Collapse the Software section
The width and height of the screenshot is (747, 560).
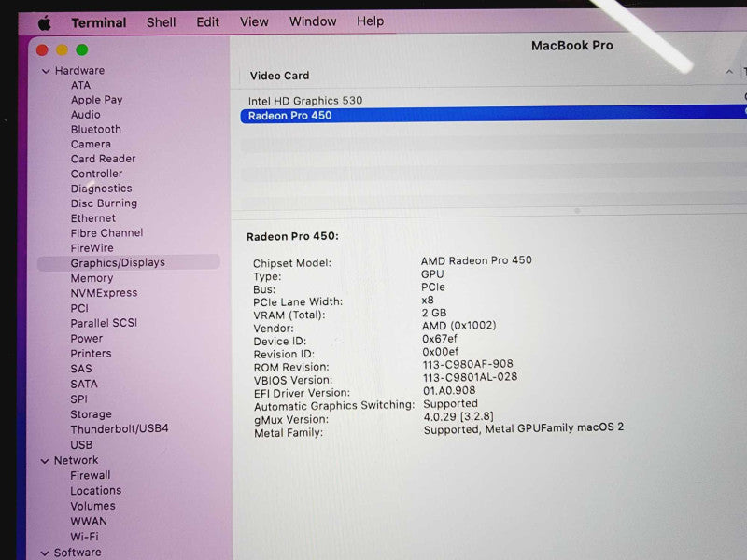(45, 553)
